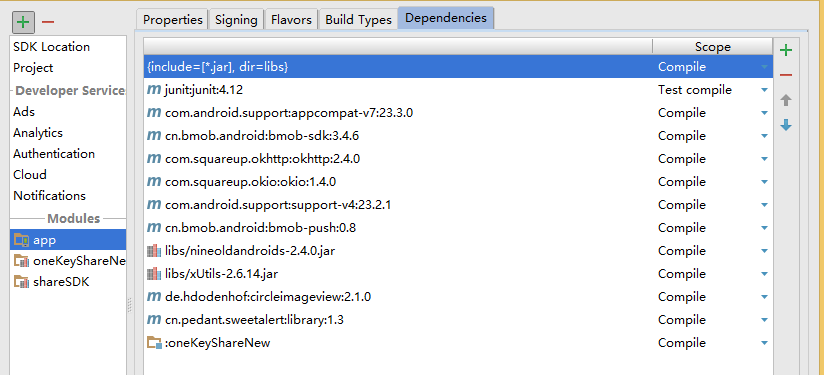The height and width of the screenshot is (375, 824).
Task: Open scope dropdown for okio row
Action: [764, 182]
